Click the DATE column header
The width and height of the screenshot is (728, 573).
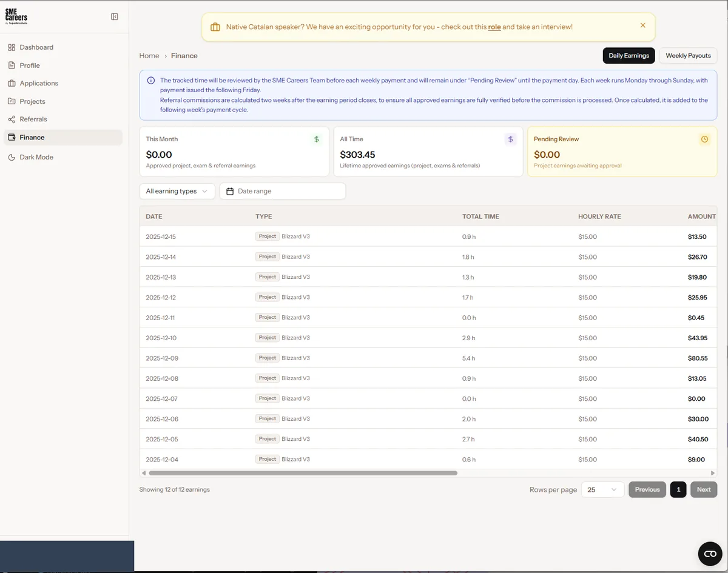tap(154, 216)
